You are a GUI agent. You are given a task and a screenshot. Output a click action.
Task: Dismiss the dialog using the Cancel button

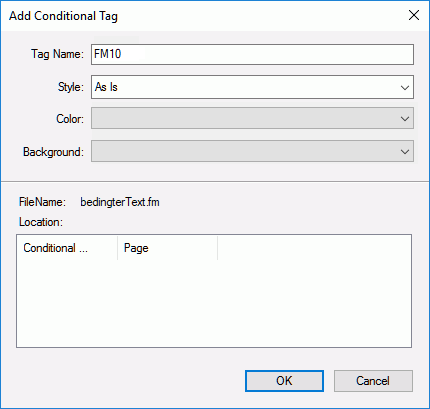pyautogui.click(x=373, y=381)
